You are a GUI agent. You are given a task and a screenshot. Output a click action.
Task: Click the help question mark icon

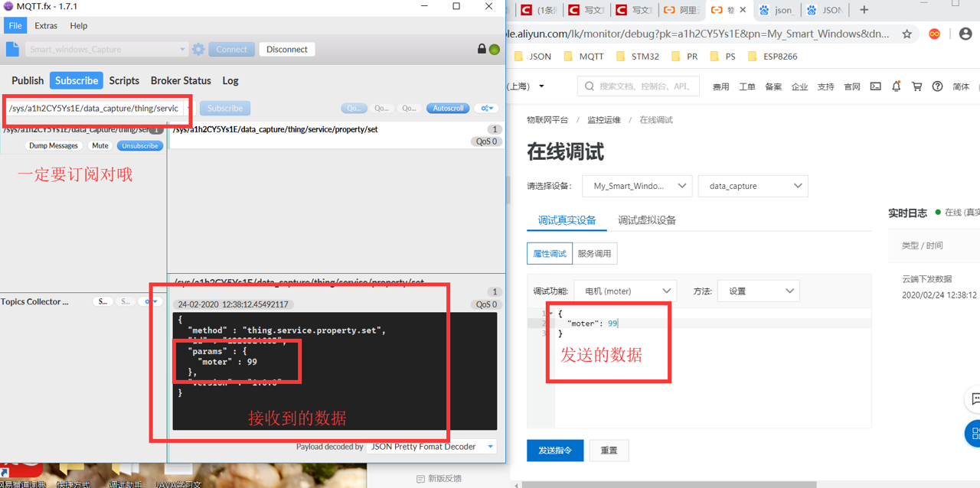coord(937,86)
